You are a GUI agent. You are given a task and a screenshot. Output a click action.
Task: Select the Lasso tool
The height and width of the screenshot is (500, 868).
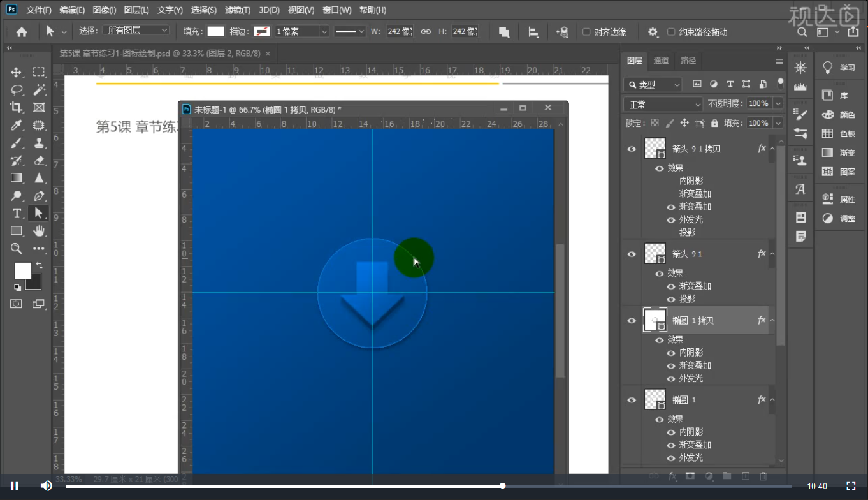tap(17, 90)
